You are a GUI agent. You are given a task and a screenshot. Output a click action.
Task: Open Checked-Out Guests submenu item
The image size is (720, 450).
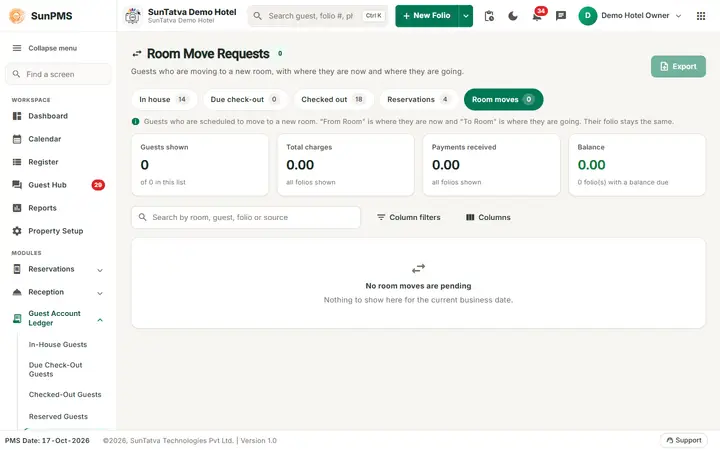click(x=65, y=394)
